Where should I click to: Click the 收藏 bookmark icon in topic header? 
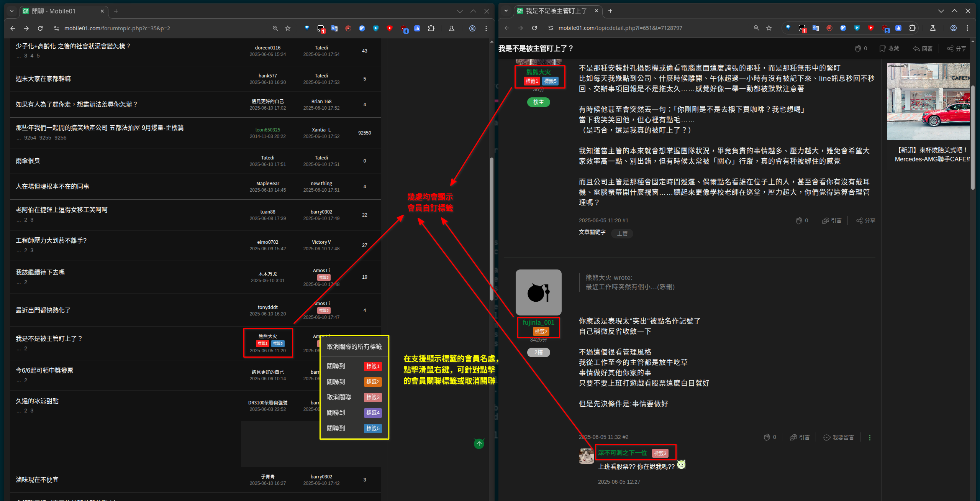pyautogui.click(x=883, y=49)
